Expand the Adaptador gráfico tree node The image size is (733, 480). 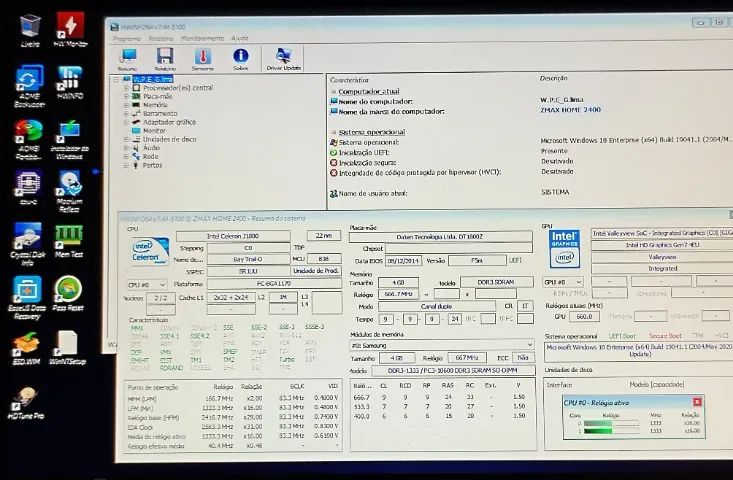(126, 122)
